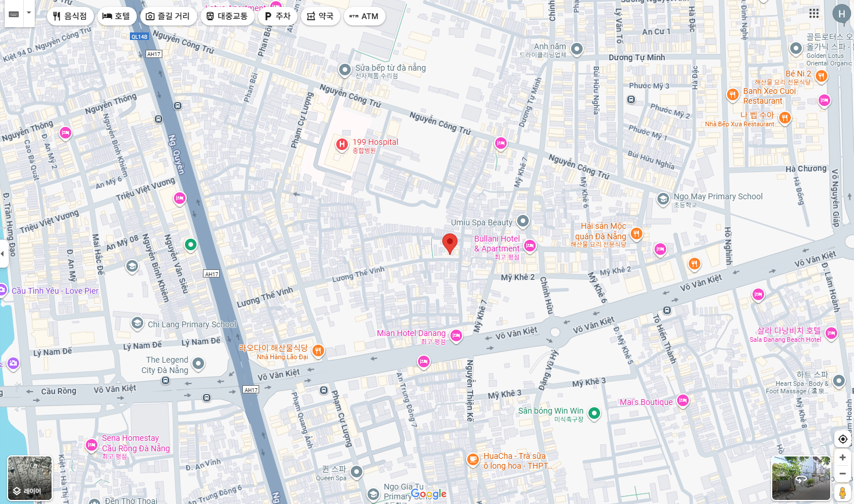Click the Mỹ Khê 2 street label
This screenshot has width=854, height=504.
click(518, 277)
